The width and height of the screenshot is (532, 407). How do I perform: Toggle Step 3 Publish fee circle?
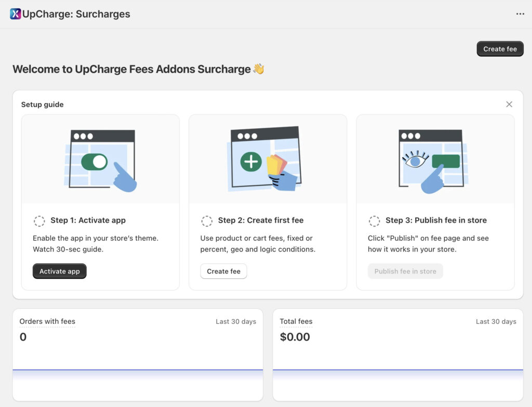click(374, 221)
